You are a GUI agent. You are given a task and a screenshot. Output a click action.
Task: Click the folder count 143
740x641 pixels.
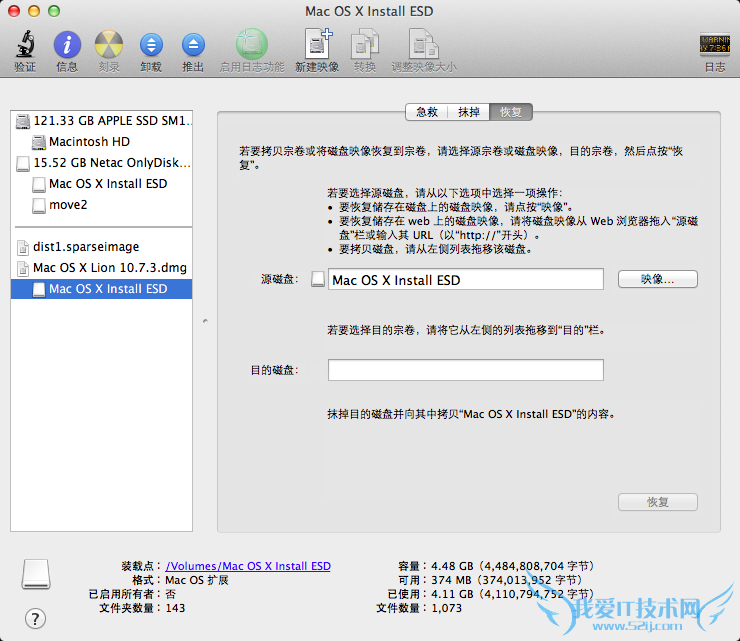pos(175,608)
